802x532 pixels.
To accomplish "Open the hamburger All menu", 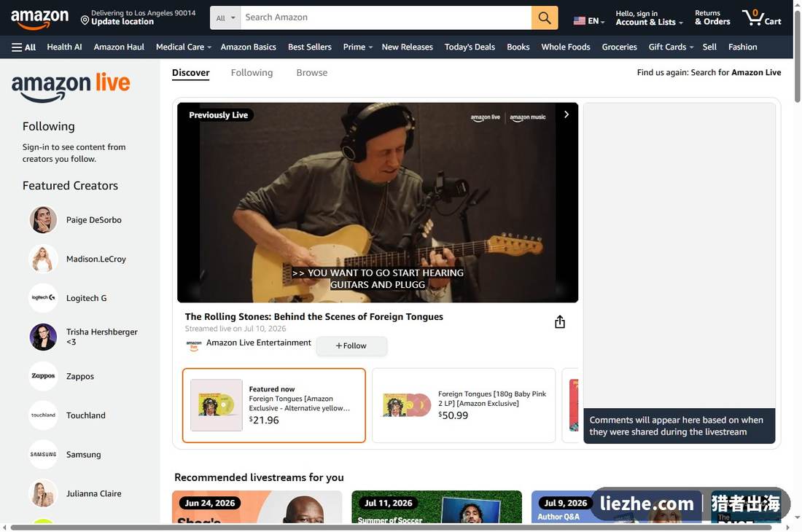I will [x=23, y=47].
